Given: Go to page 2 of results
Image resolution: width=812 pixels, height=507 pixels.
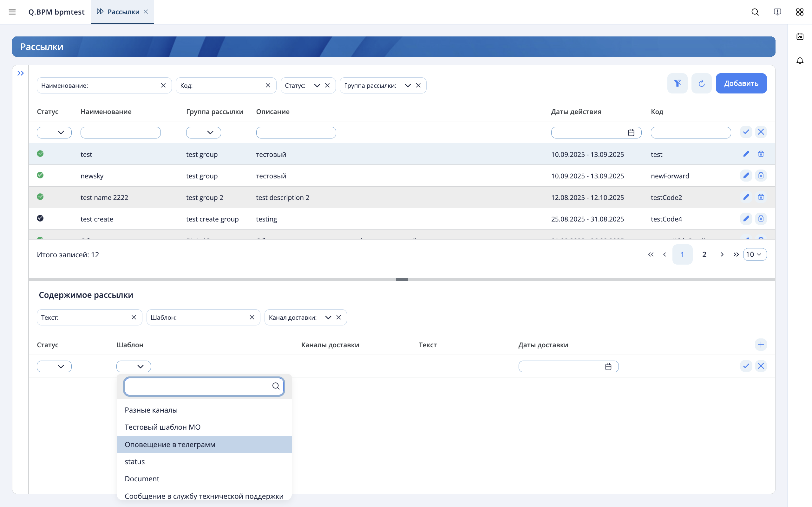Looking at the screenshot, I should tap(704, 254).
